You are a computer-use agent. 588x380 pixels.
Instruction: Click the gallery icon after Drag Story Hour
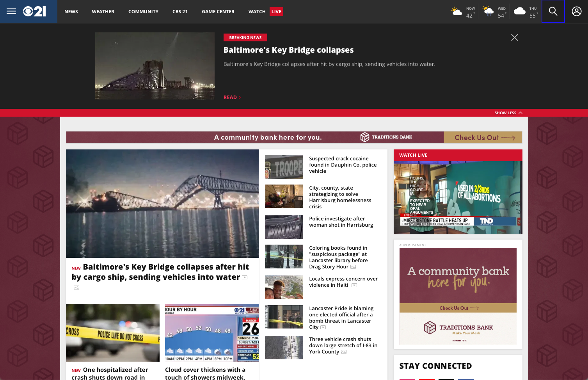coord(353,267)
